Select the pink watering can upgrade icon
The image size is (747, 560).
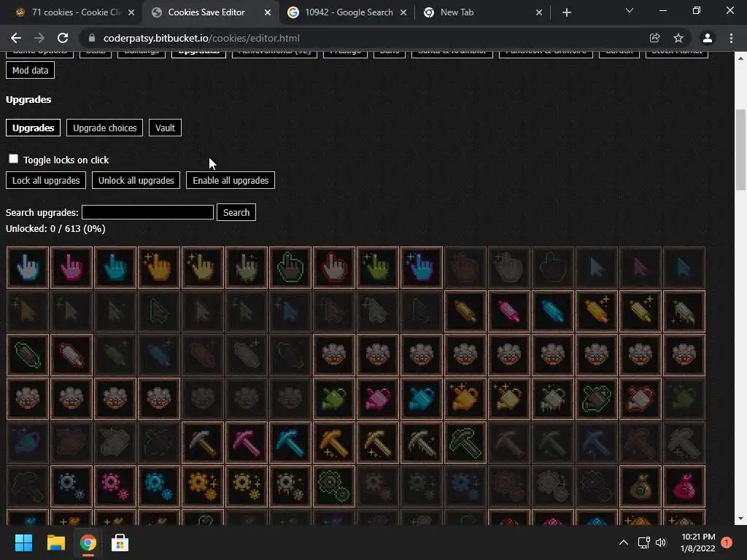(x=379, y=399)
